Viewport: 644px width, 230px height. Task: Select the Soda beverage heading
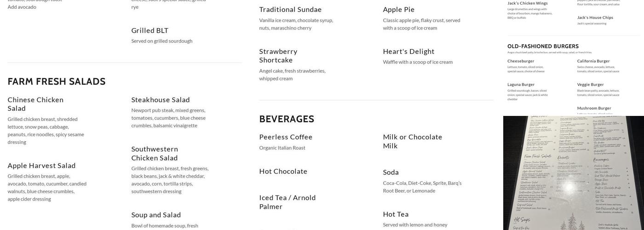click(391, 172)
